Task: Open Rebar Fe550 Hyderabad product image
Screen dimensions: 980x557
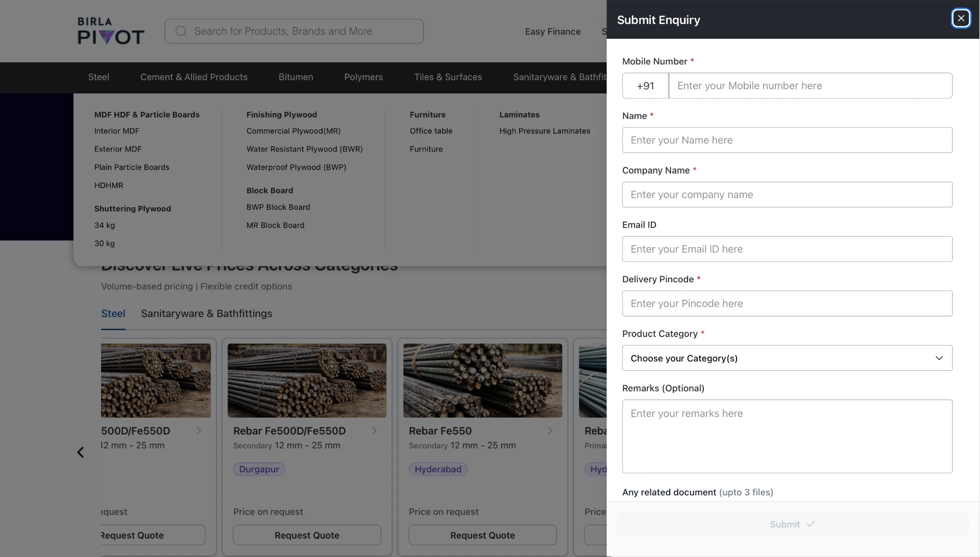Action: click(482, 380)
